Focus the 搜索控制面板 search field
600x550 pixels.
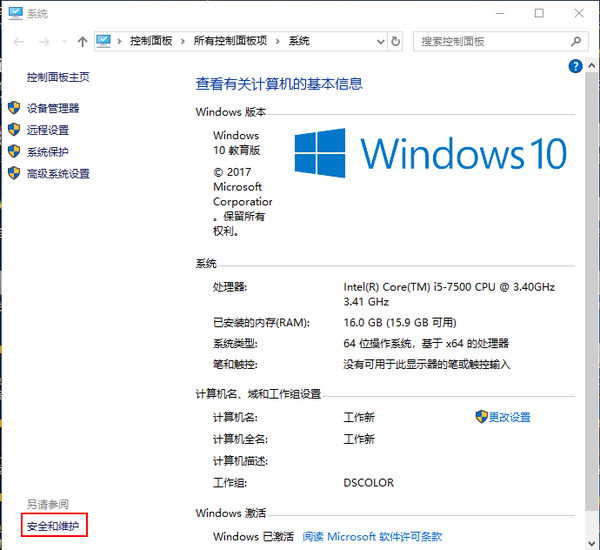pyautogui.click(x=501, y=41)
